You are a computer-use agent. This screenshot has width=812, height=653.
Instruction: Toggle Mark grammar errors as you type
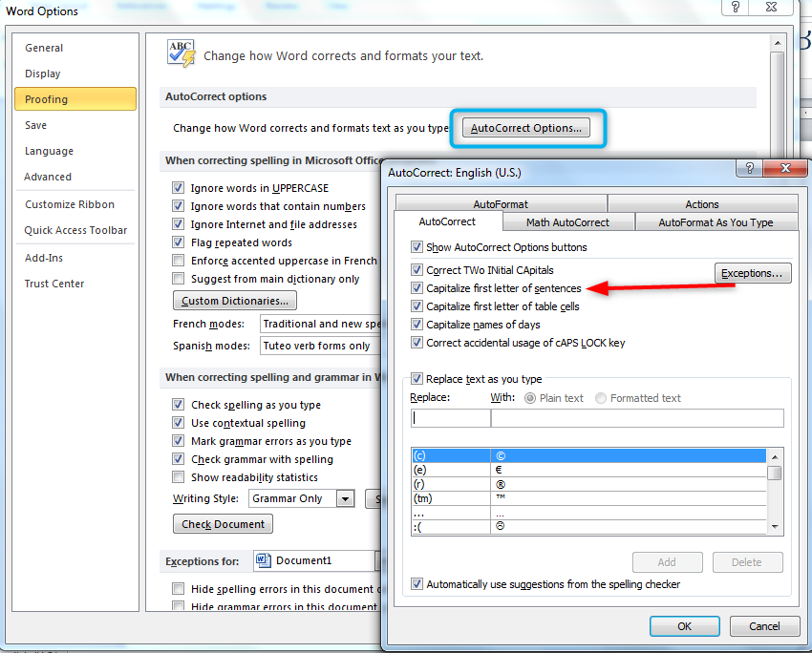pos(178,440)
